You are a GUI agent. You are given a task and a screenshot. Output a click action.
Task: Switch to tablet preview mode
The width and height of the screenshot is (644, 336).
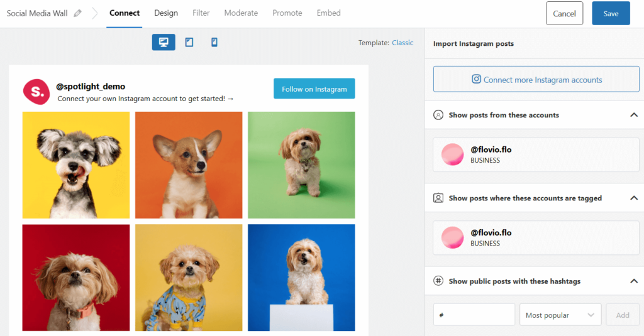point(189,42)
